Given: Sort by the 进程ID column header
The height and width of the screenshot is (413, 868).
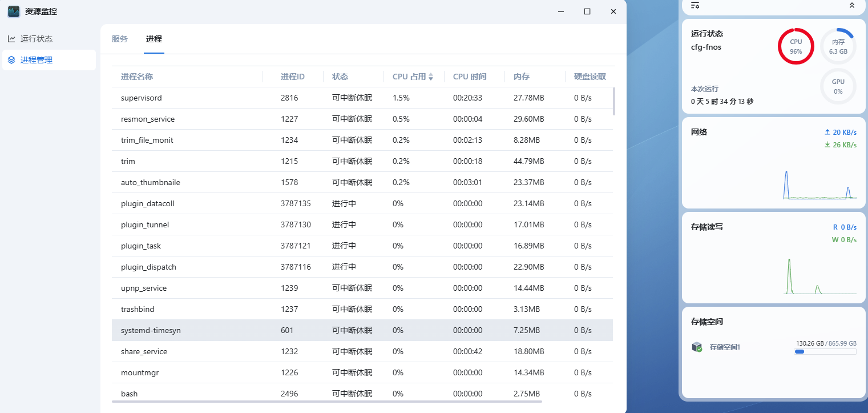Looking at the screenshot, I should 293,77.
